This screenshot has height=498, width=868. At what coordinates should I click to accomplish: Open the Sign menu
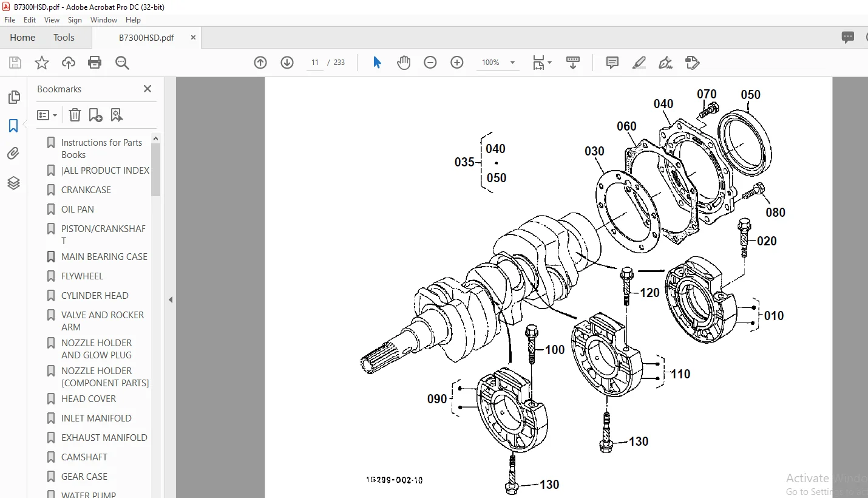pyautogui.click(x=75, y=20)
